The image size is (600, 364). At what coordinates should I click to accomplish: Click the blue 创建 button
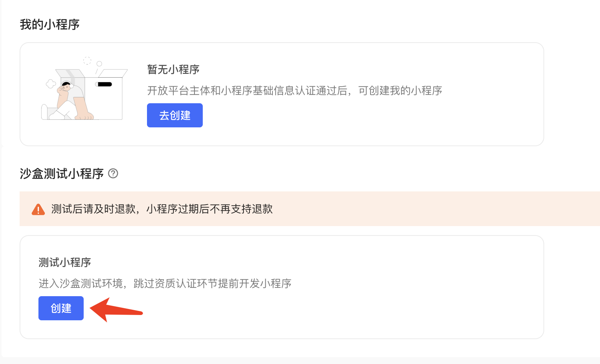[61, 308]
